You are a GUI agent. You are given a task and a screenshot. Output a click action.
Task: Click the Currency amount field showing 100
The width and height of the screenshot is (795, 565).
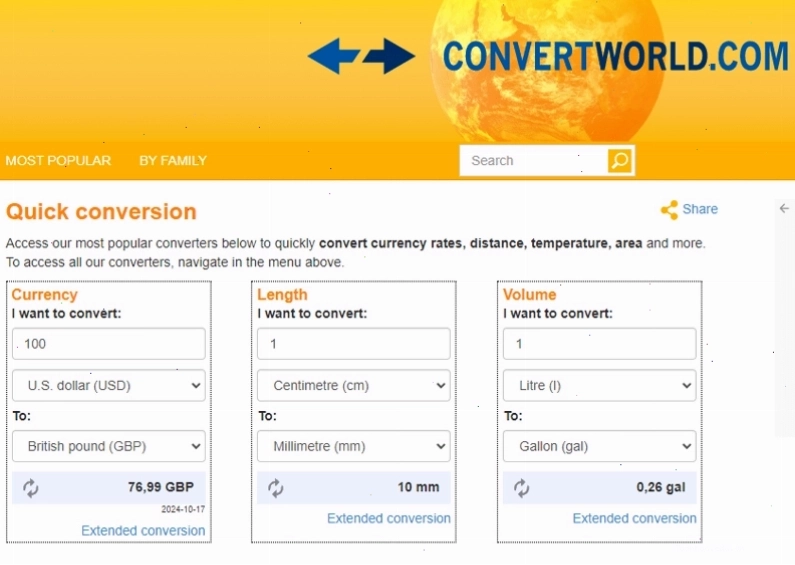[109, 344]
